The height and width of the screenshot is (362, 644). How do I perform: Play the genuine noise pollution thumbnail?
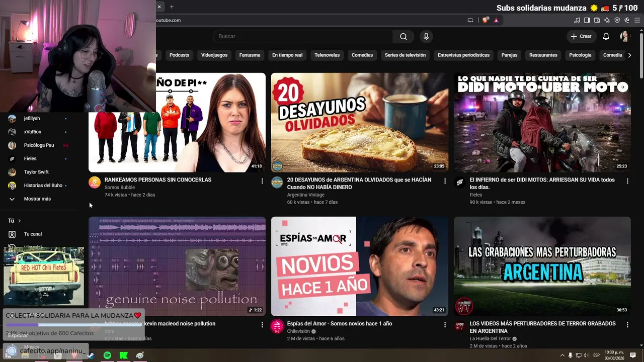pyautogui.click(x=177, y=266)
